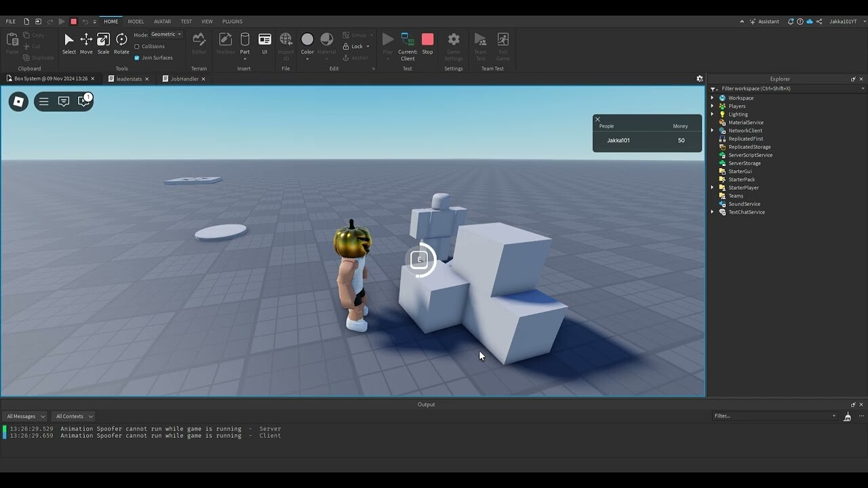Switch to the MODEL ribbon tab
The height and width of the screenshot is (488, 868).
click(x=136, y=21)
